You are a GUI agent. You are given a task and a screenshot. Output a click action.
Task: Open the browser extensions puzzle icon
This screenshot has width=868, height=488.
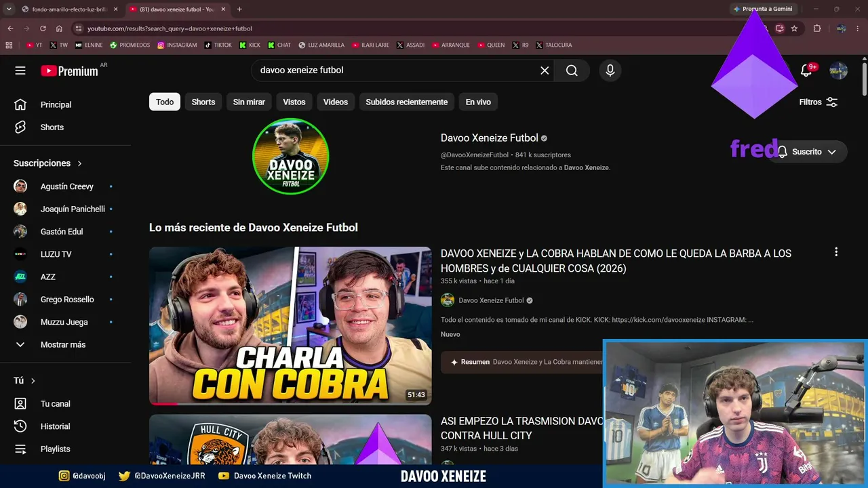pos(817,28)
